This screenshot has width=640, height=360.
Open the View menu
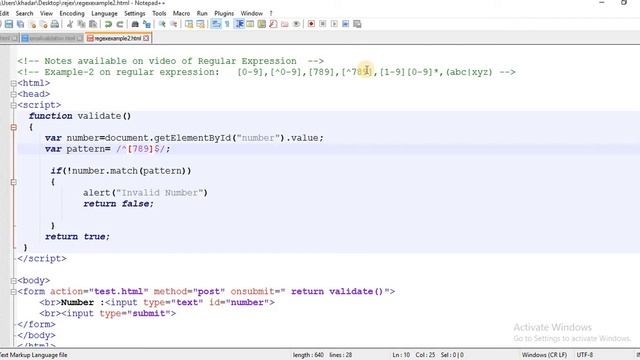tap(46, 13)
